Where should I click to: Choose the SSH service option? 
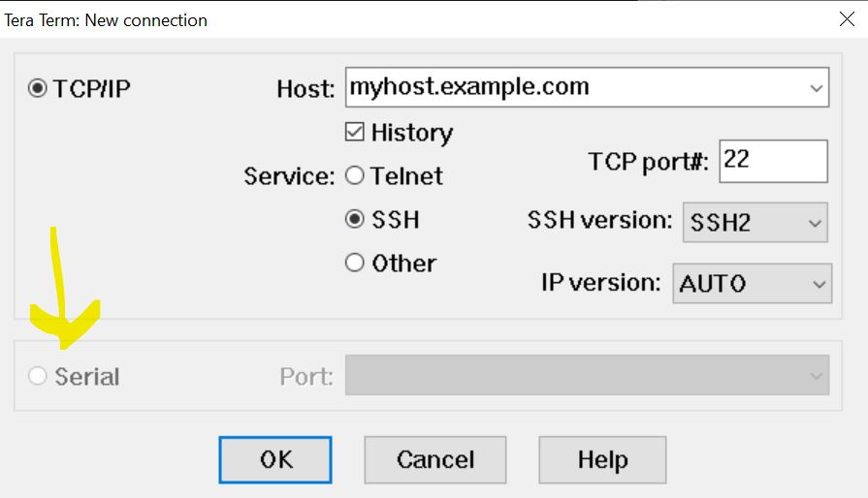(x=355, y=219)
